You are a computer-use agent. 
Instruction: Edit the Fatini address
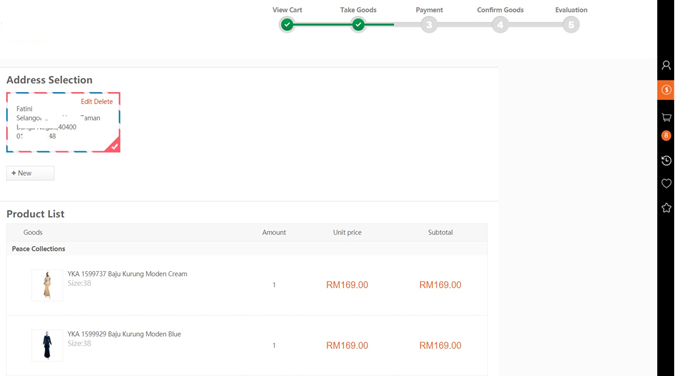coord(86,102)
